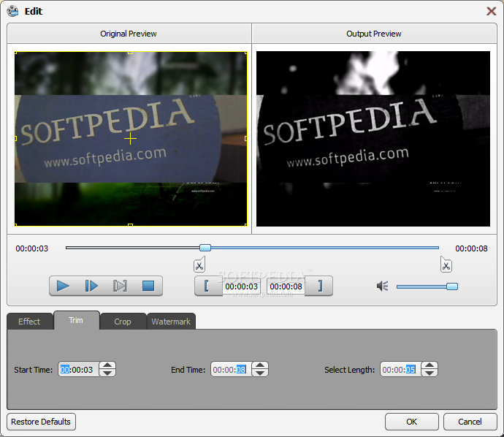Click the current time label 00:00:03

pyautogui.click(x=32, y=248)
